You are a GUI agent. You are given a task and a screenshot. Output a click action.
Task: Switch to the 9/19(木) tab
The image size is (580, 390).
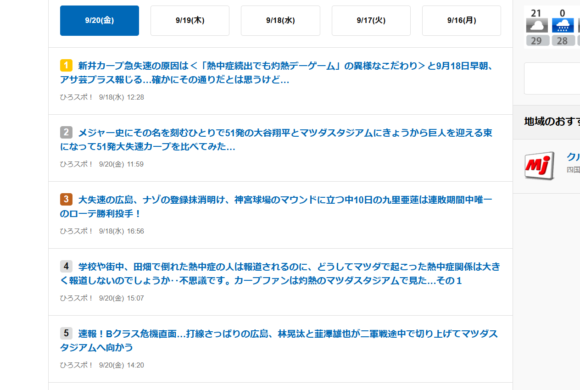[190, 21]
